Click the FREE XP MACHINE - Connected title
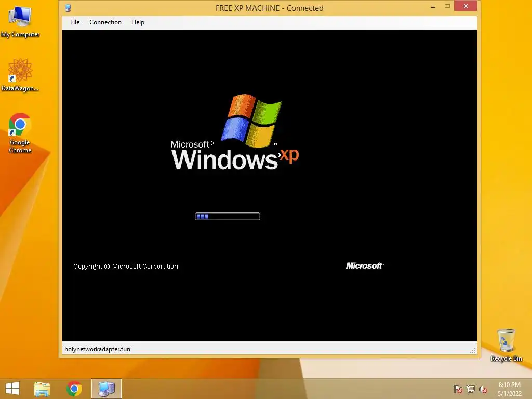 [270, 8]
